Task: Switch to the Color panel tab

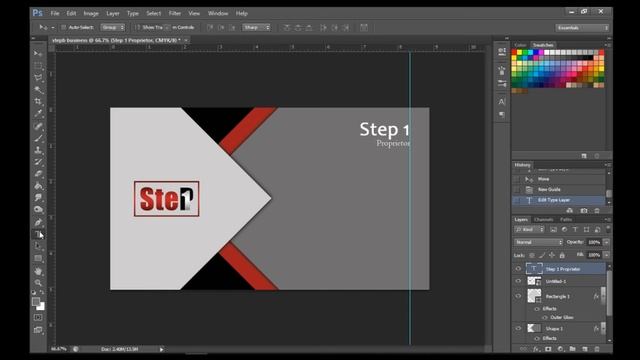Action: click(520, 45)
